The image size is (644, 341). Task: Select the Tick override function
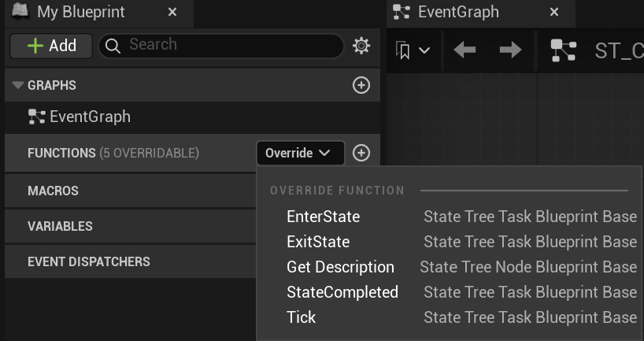tap(301, 317)
